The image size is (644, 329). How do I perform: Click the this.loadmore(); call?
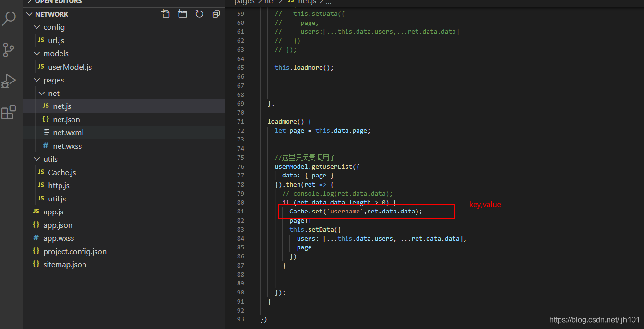coord(304,67)
